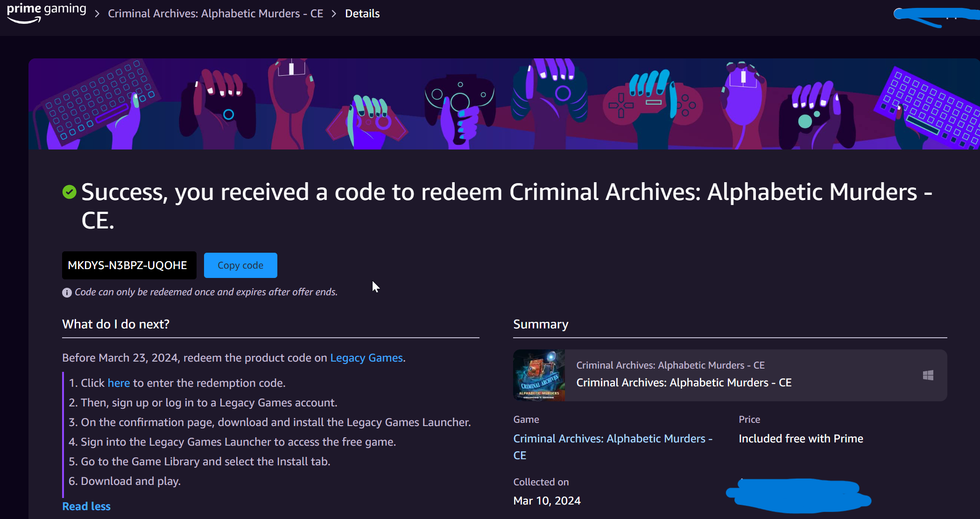The height and width of the screenshot is (519, 980).
Task: Select the Details breadcrumb item
Action: [362, 14]
